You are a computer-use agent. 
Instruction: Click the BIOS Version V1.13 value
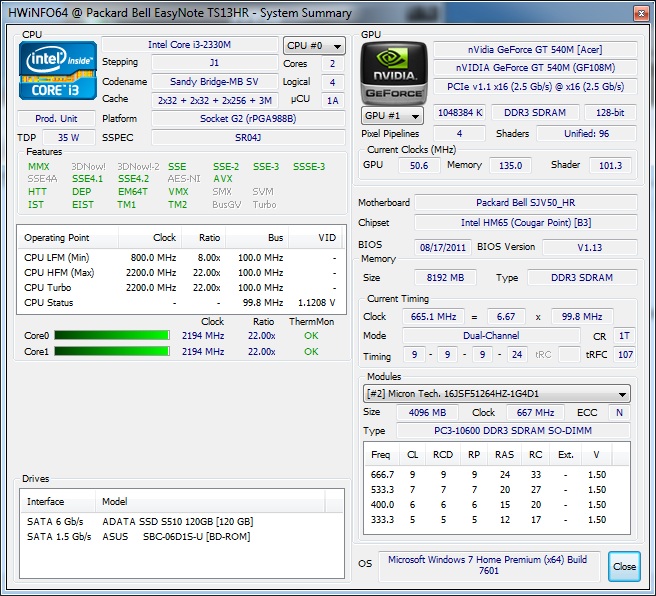click(589, 247)
